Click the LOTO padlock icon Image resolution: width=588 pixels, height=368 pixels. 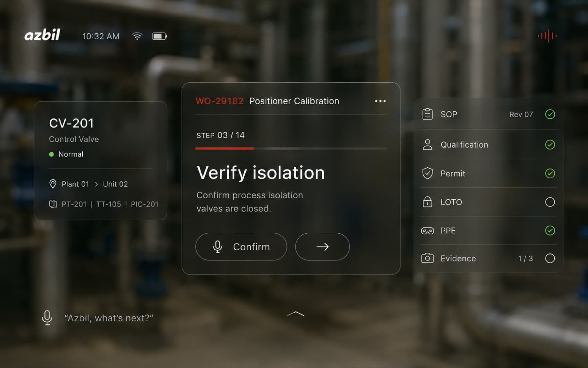click(427, 202)
